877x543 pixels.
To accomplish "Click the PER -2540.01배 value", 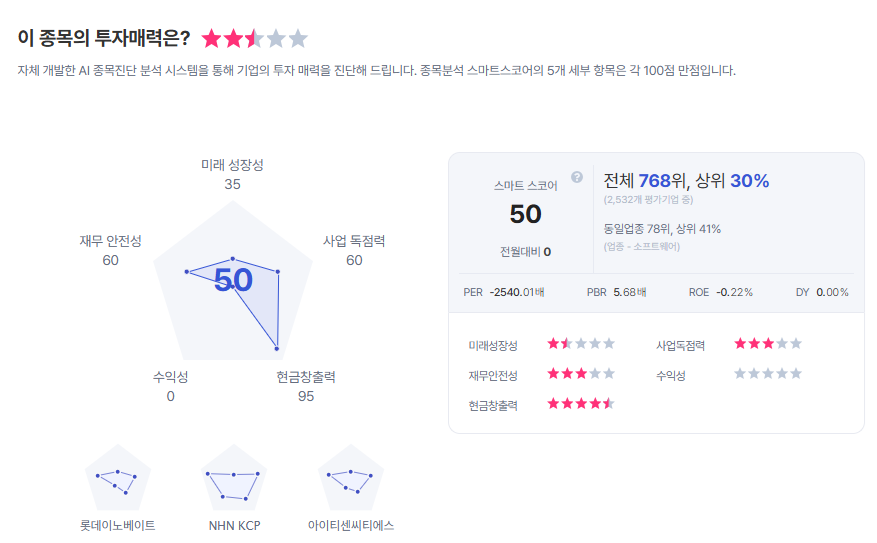I will point(503,292).
